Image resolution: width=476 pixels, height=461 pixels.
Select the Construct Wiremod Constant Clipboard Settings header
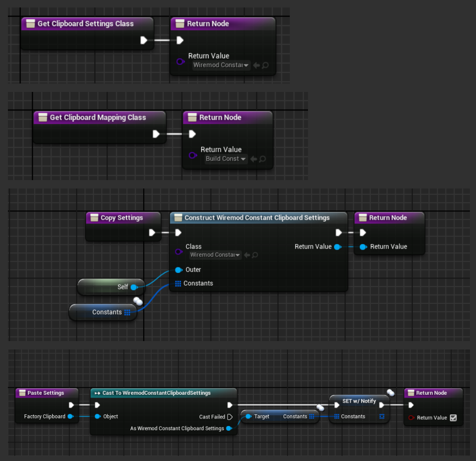click(258, 217)
